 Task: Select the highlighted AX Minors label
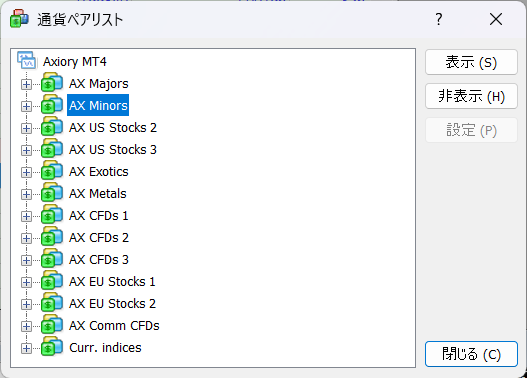(x=98, y=105)
